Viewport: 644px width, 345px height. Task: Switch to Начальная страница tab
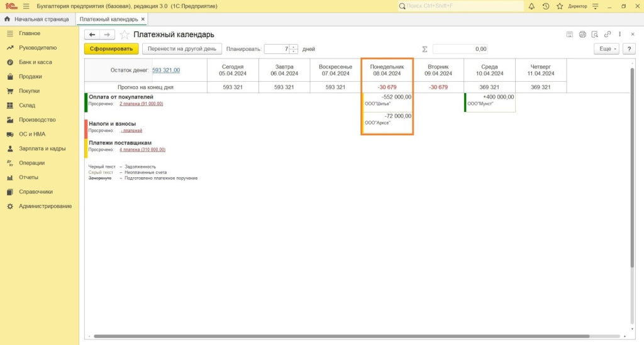[36, 19]
